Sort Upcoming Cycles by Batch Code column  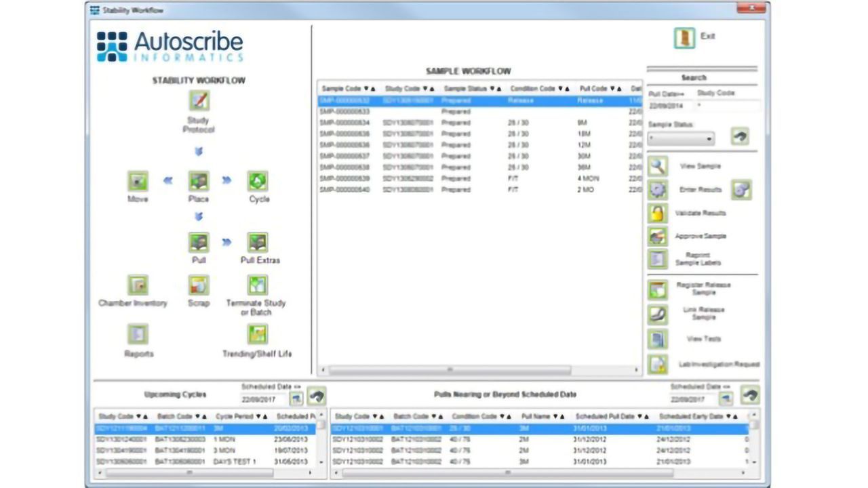point(181,416)
